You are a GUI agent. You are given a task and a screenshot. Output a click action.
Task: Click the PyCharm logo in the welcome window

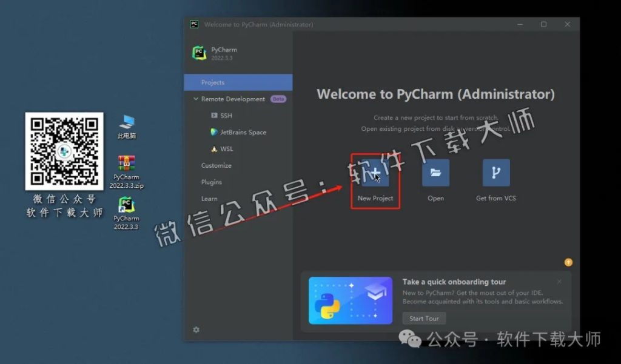pos(200,53)
